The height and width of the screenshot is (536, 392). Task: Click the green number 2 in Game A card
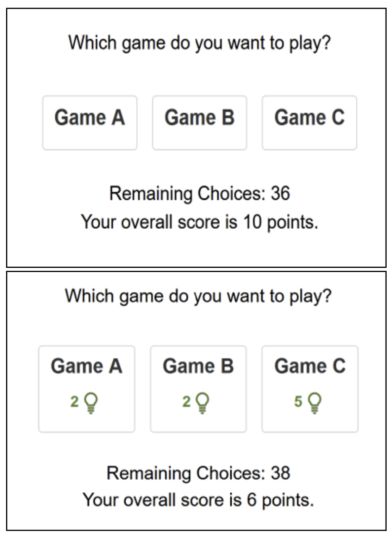[75, 402]
